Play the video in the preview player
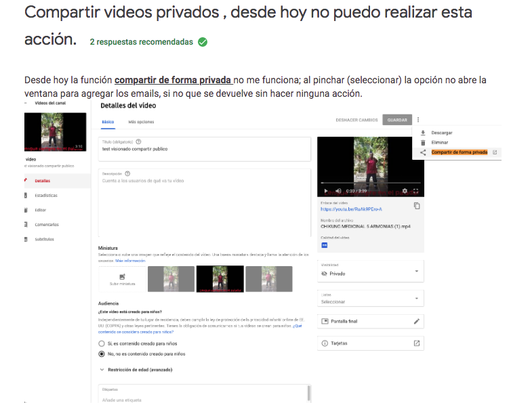Screen dimensions: 532x411 point(326,191)
